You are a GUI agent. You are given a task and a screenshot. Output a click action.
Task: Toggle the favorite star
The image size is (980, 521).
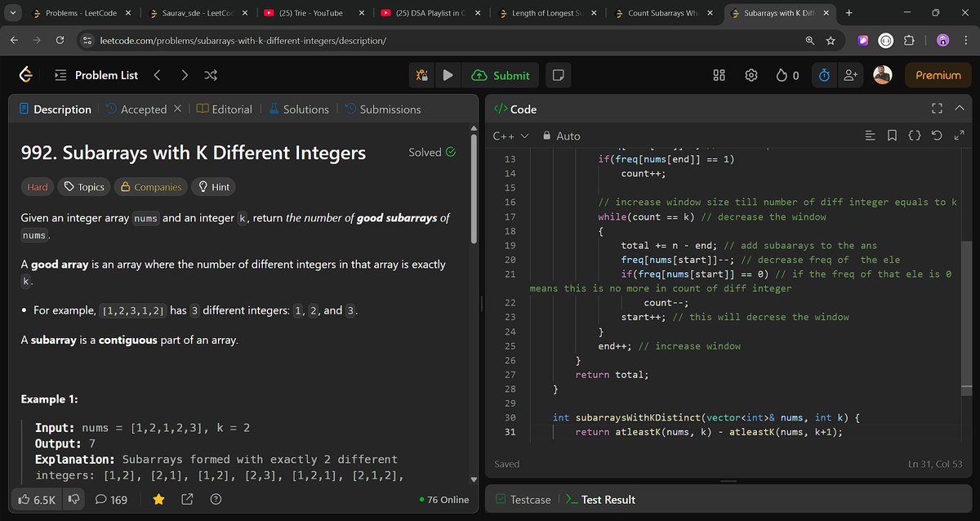coord(158,499)
